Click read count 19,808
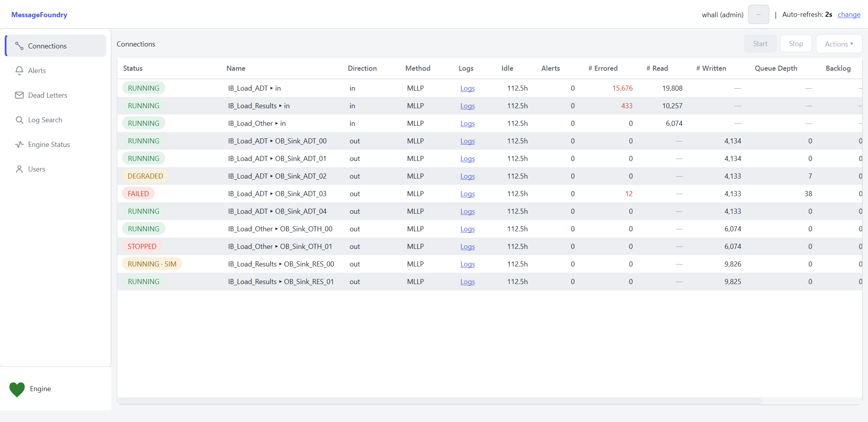This screenshot has width=868, height=422. pyautogui.click(x=672, y=88)
